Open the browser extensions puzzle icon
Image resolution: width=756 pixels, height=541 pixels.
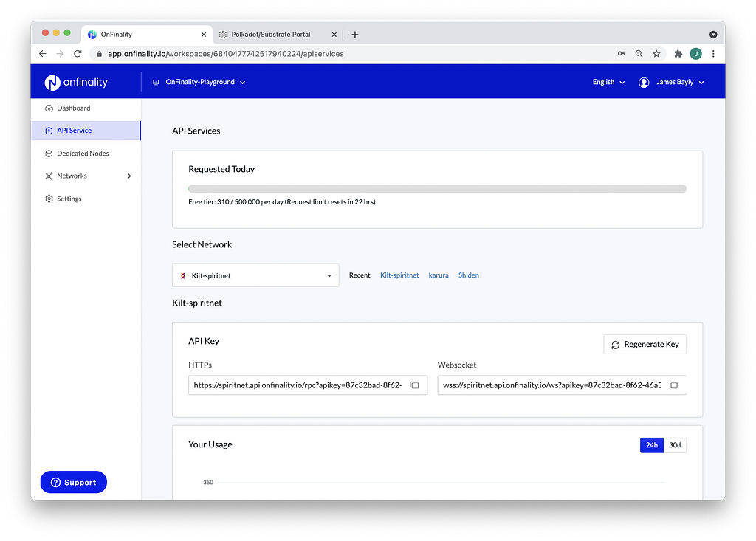click(x=678, y=54)
